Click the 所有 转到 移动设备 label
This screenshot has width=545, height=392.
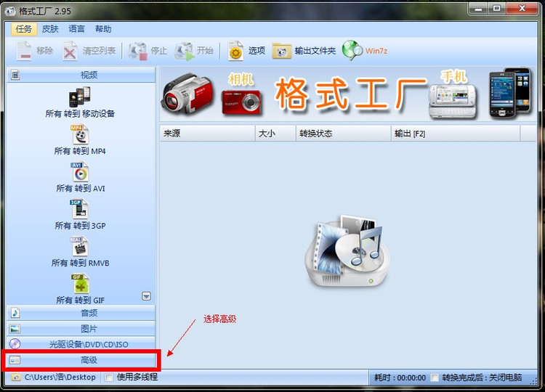point(80,113)
